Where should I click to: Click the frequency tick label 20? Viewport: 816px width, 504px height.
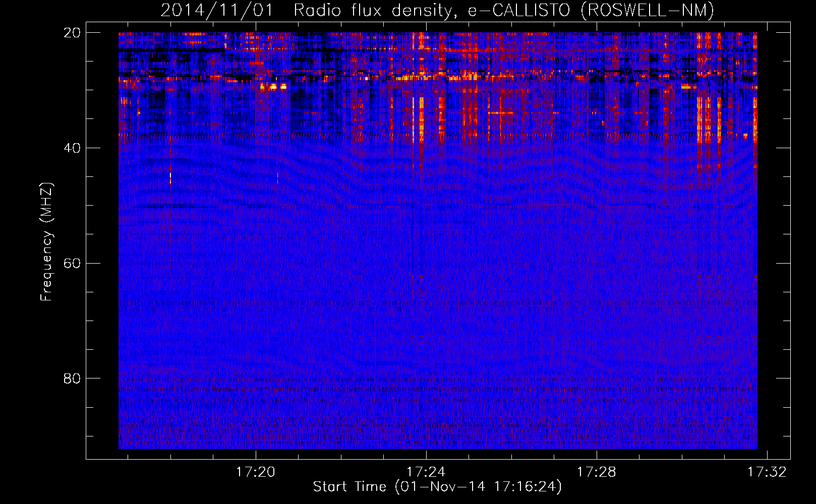tap(72, 33)
